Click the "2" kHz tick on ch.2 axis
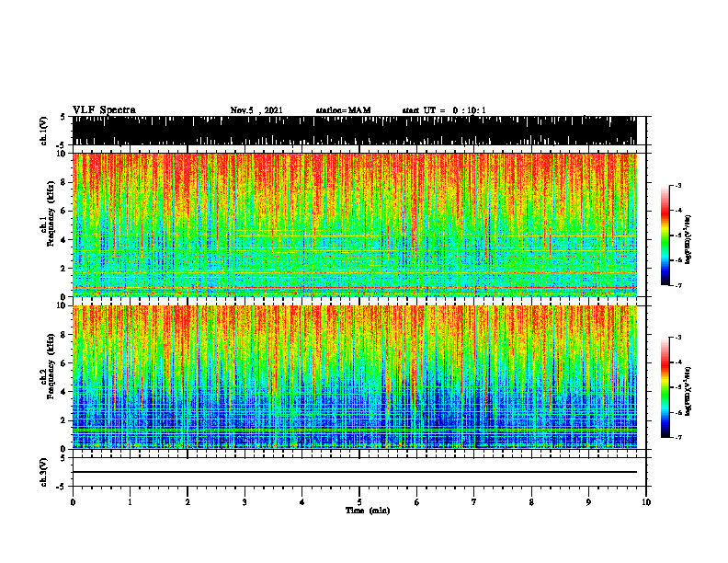Screen dimensions: 728x563 pos(64,420)
